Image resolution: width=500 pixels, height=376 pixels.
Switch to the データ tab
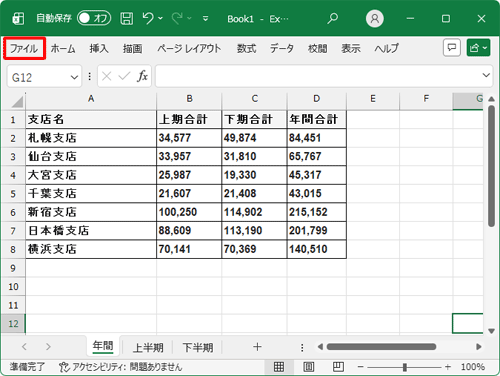[x=282, y=49]
